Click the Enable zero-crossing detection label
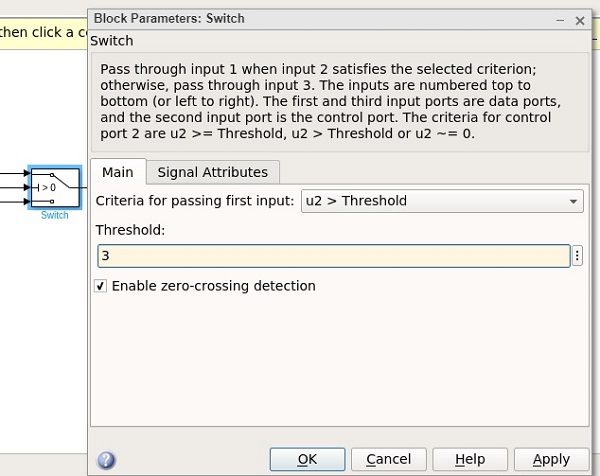Image resolution: width=600 pixels, height=476 pixels. [214, 286]
